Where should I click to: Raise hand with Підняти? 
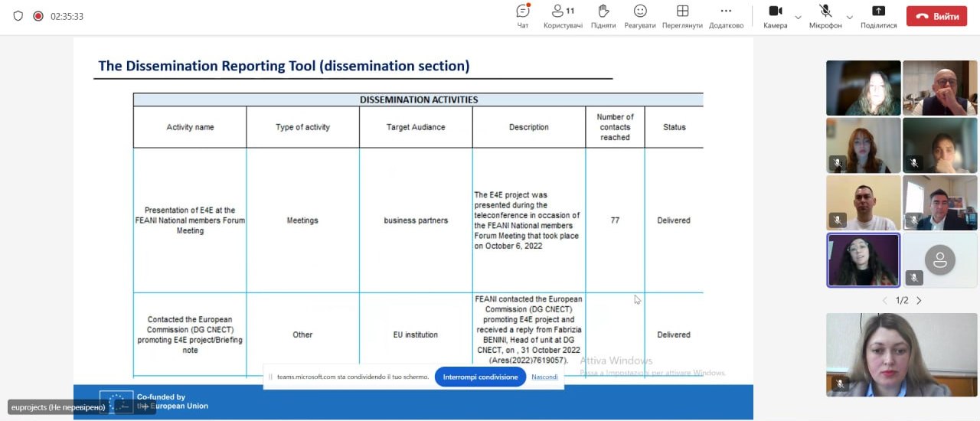tap(603, 16)
